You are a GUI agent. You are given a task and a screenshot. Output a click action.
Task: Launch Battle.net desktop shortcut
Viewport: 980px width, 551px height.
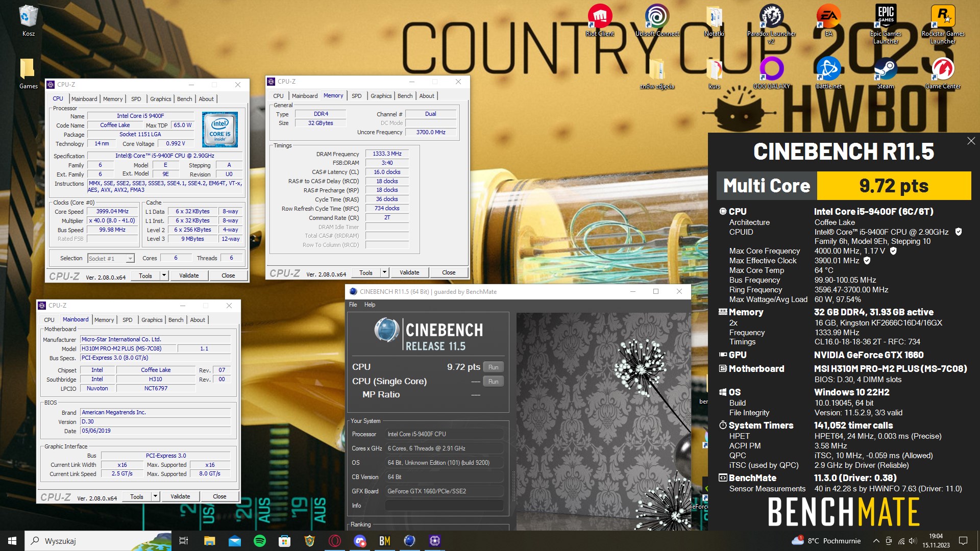point(828,73)
